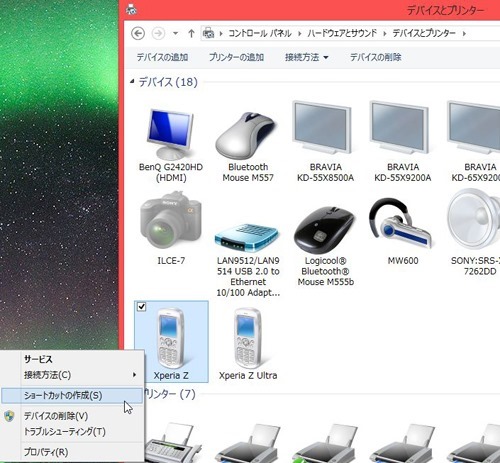500x463 pixels.
Task: Uncheck the Xperia Z selection checkbox
Action: click(x=142, y=307)
